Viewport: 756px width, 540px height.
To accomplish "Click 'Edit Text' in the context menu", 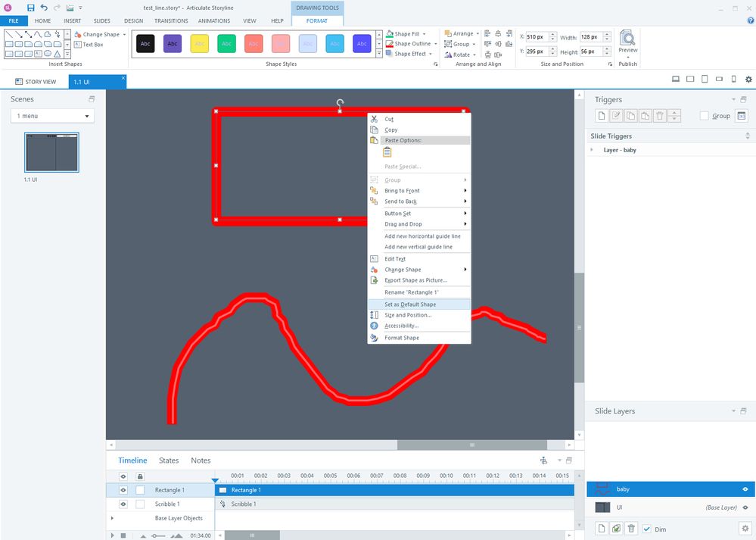I will coord(418,259).
